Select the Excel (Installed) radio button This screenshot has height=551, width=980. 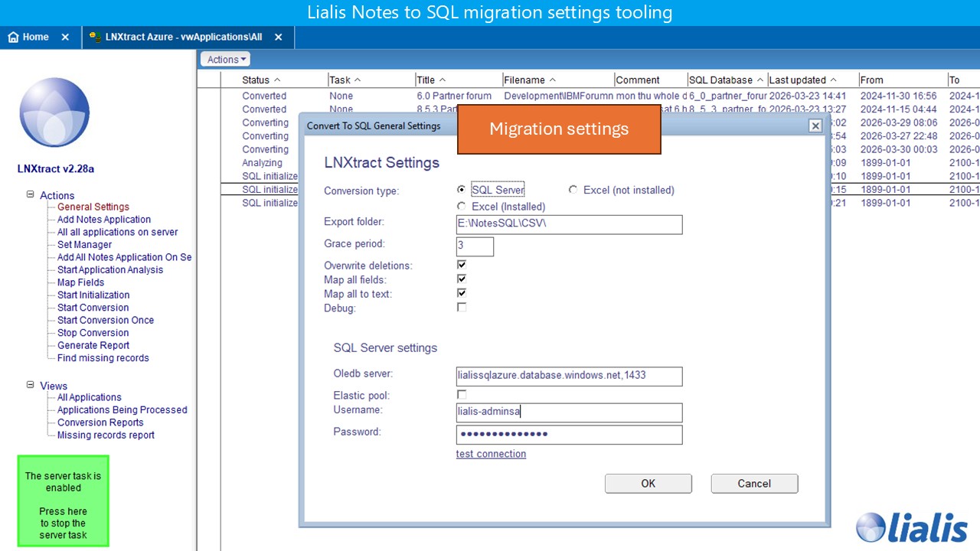tap(462, 206)
